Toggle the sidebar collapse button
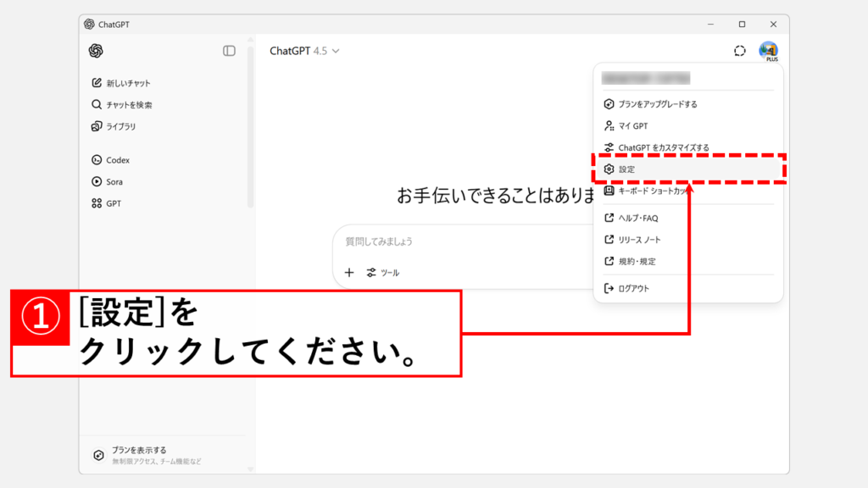The height and width of the screenshot is (488, 868). [x=229, y=51]
